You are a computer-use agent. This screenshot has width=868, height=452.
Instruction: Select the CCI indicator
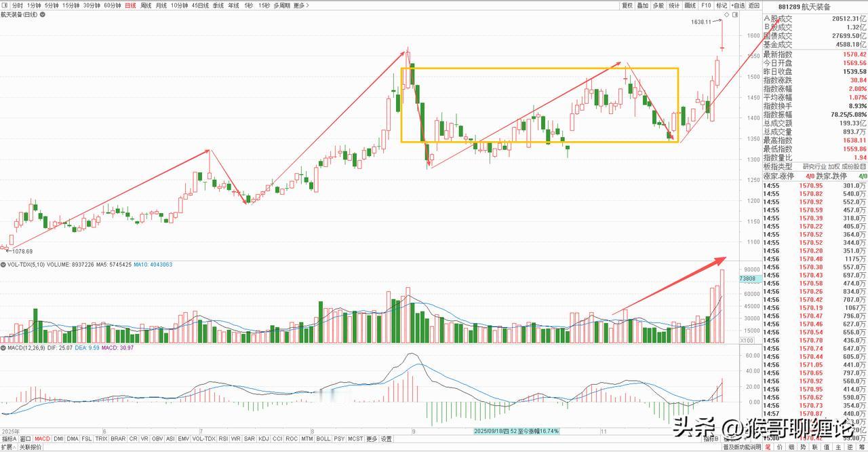click(x=277, y=439)
